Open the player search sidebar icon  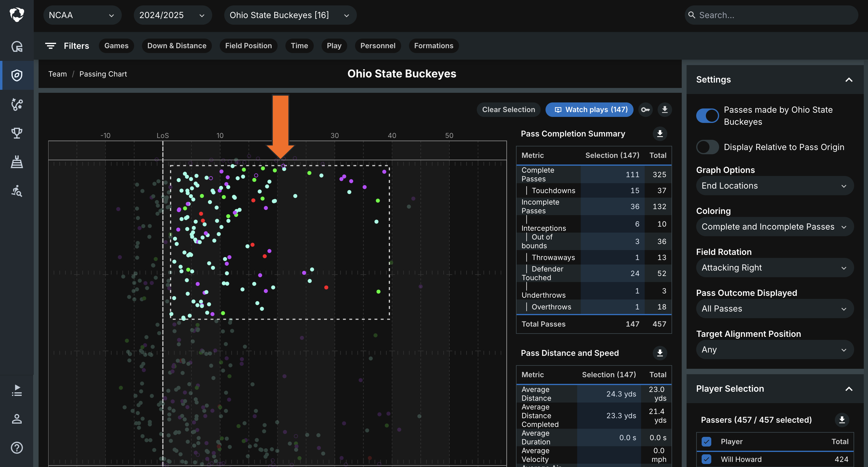[17, 191]
